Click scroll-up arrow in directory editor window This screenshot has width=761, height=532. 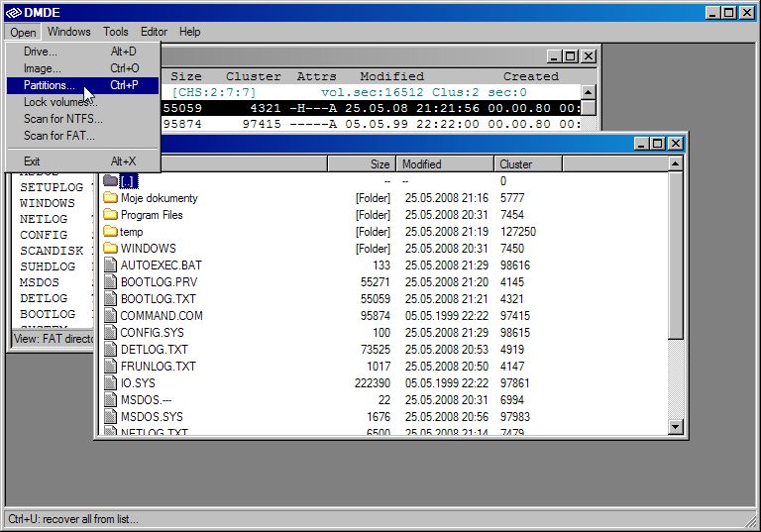[589, 92]
